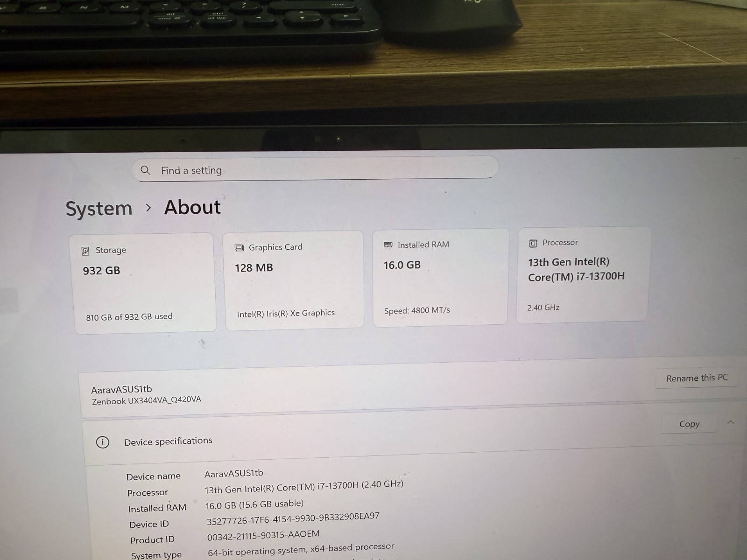Click the System type label
747x560 pixels.
[x=156, y=555]
